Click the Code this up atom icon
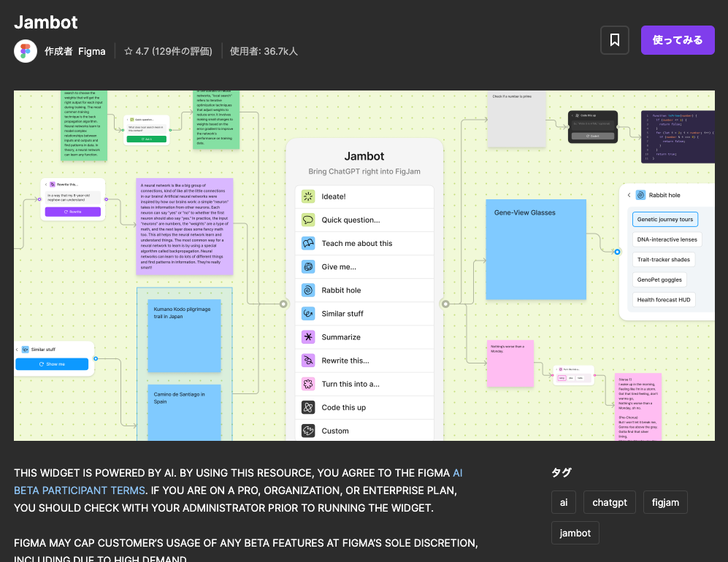728x562 pixels. [308, 407]
